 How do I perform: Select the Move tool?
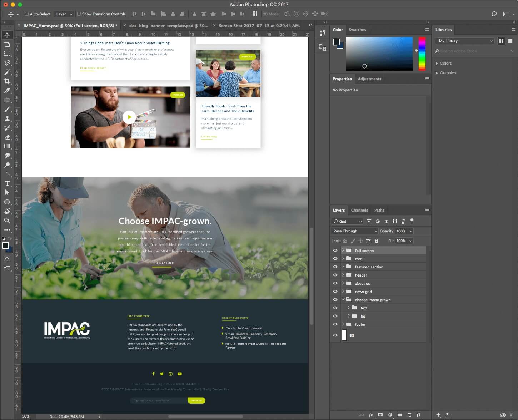[x=7, y=35]
